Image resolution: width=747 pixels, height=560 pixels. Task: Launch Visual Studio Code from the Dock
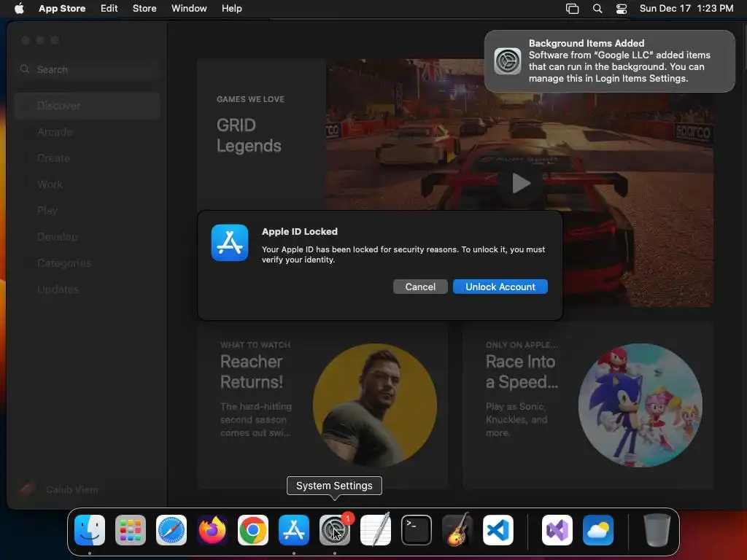pos(498,530)
